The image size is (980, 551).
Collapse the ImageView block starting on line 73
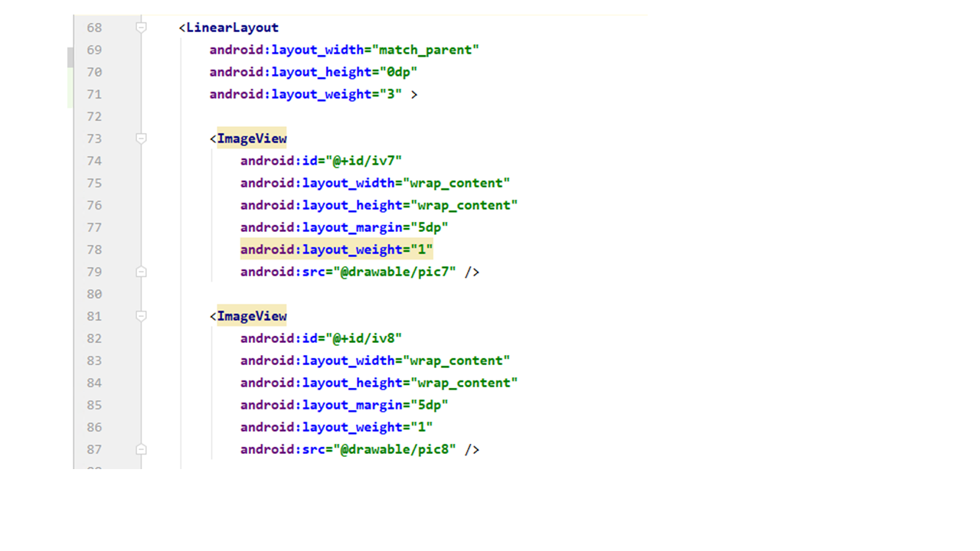[141, 139]
